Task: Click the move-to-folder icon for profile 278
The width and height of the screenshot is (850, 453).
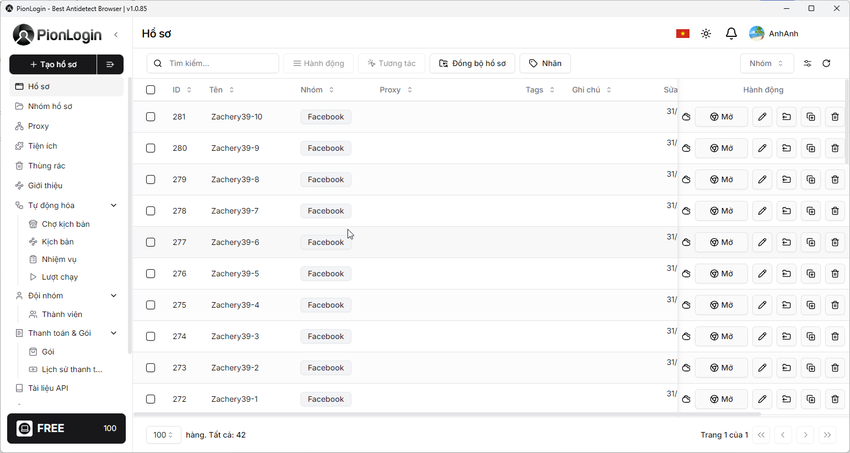Action: (x=787, y=211)
